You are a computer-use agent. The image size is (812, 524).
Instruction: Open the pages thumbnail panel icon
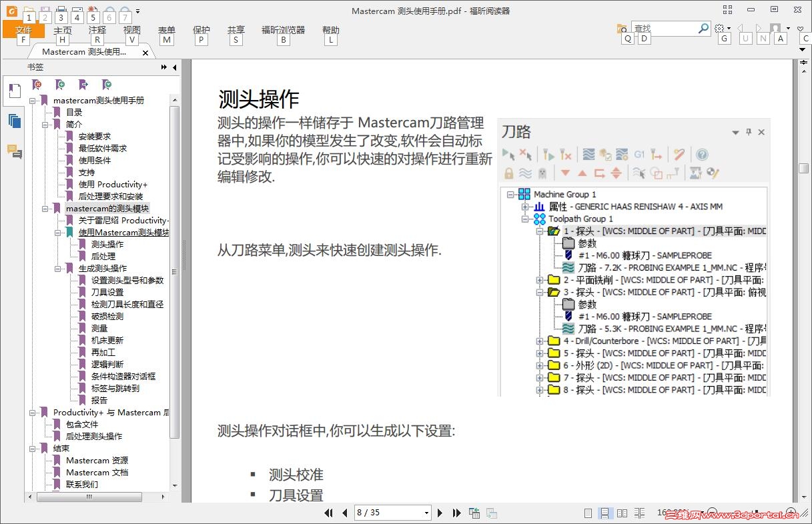point(14,121)
